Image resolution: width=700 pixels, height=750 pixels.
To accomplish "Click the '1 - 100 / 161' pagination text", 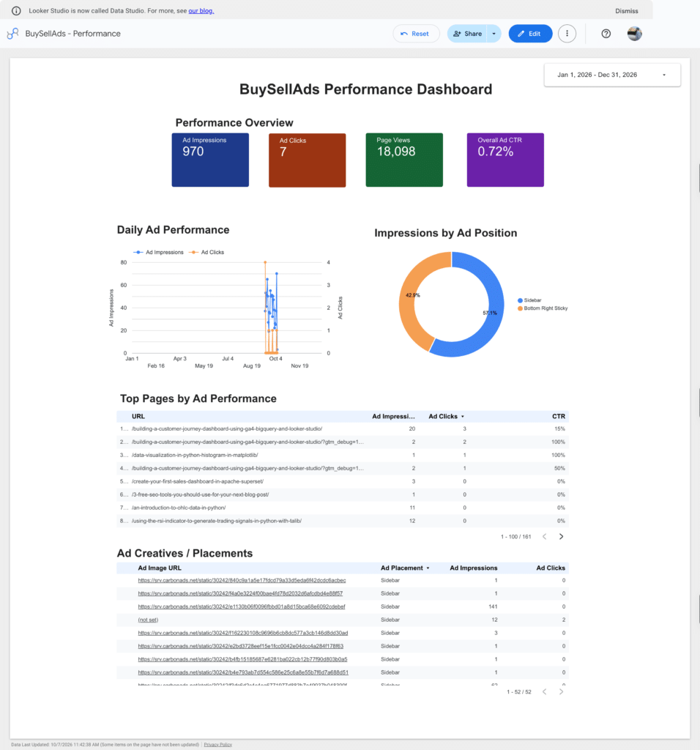I will tap(516, 537).
